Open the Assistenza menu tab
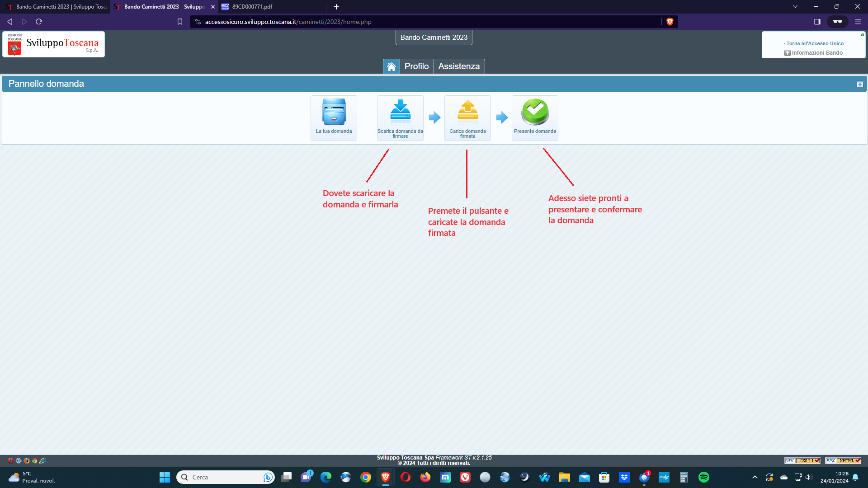Viewport: 868px width, 488px height. click(x=459, y=66)
